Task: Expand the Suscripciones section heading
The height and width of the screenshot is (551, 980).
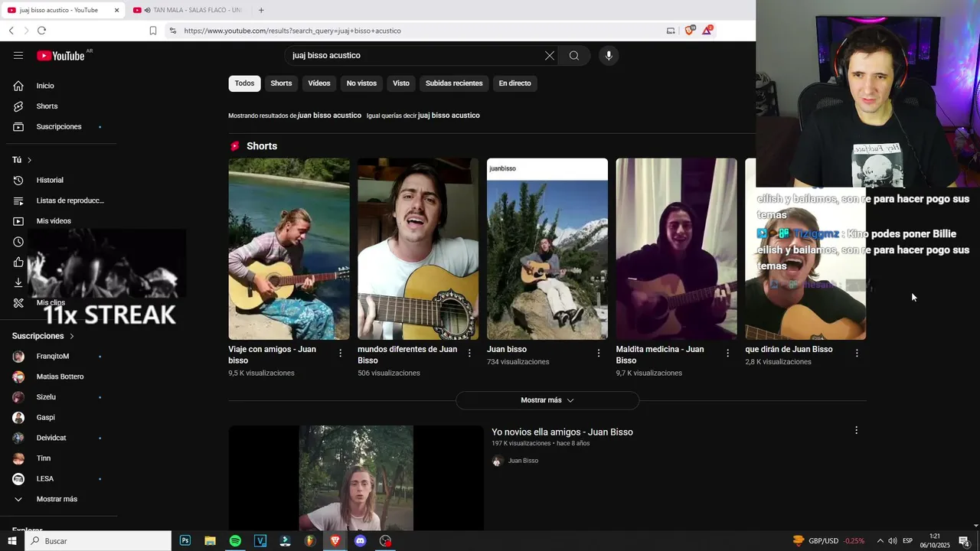Action: [x=44, y=336]
